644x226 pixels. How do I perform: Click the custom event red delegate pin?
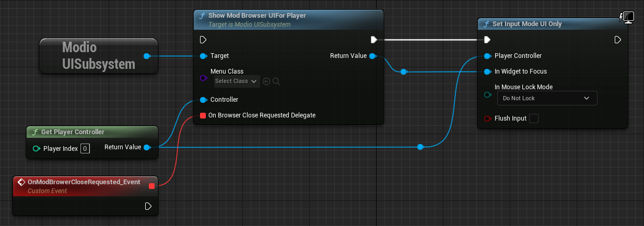tap(151, 186)
